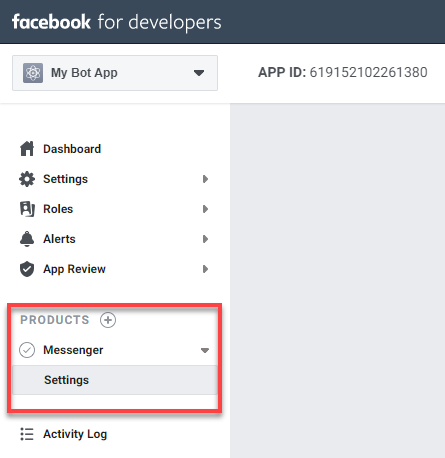This screenshot has width=445, height=458.
Task: Open the My Bot App selector dropdown
Action: pos(115,73)
